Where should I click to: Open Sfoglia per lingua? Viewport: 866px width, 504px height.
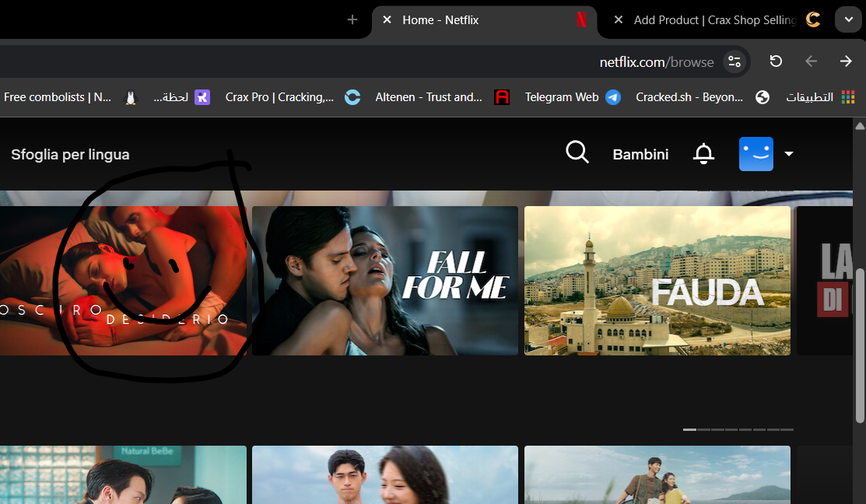tap(70, 154)
